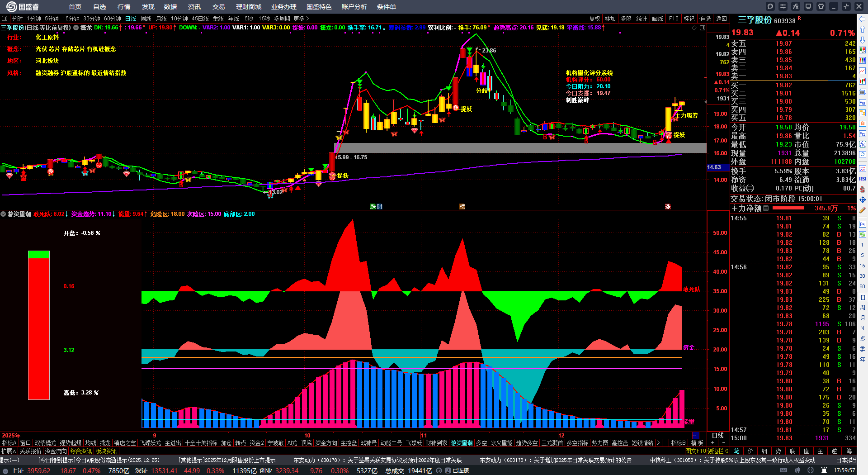The image size is (868, 475).
Task: Click the RSI indicator sidebar icon
Action: (x=863, y=179)
